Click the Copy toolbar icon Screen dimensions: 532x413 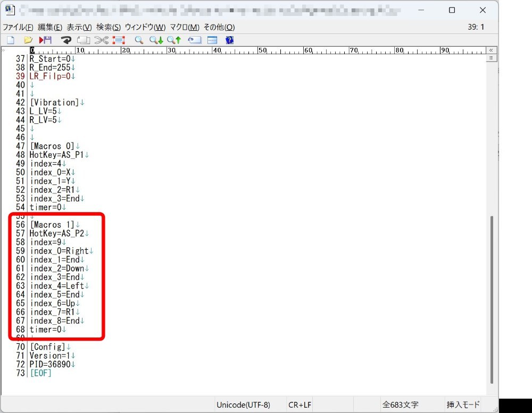point(84,40)
